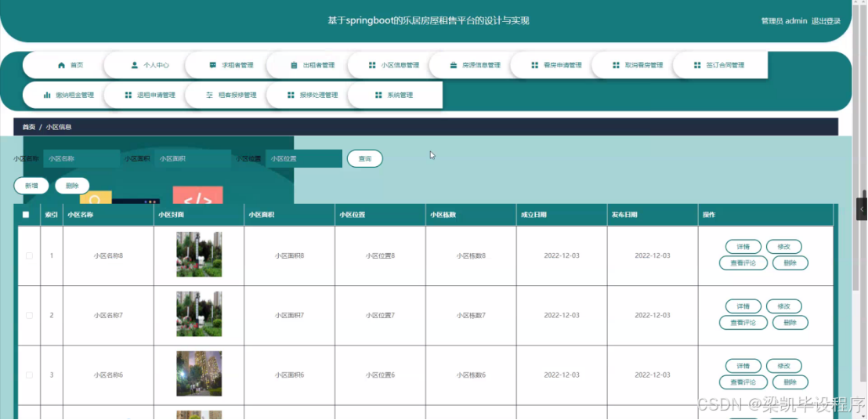This screenshot has width=868, height=420.
Task: Open cover image of 小区名称6
Action: (199, 374)
